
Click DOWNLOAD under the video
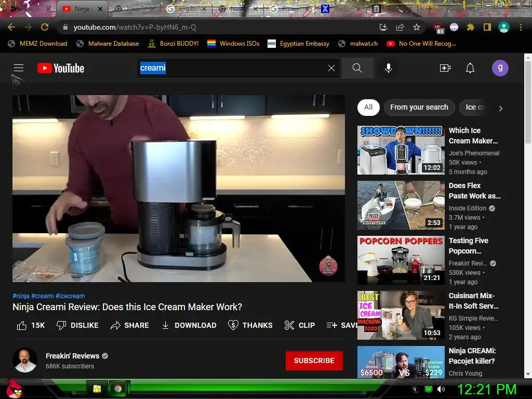pyautogui.click(x=189, y=325)
